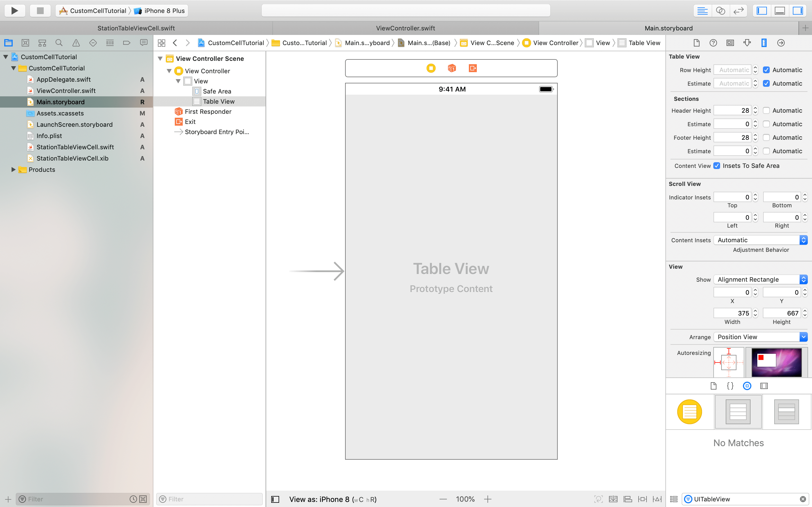Show the Assistant editor overlapping circles
Screen dimensions: 812x507
coord(720,11)
